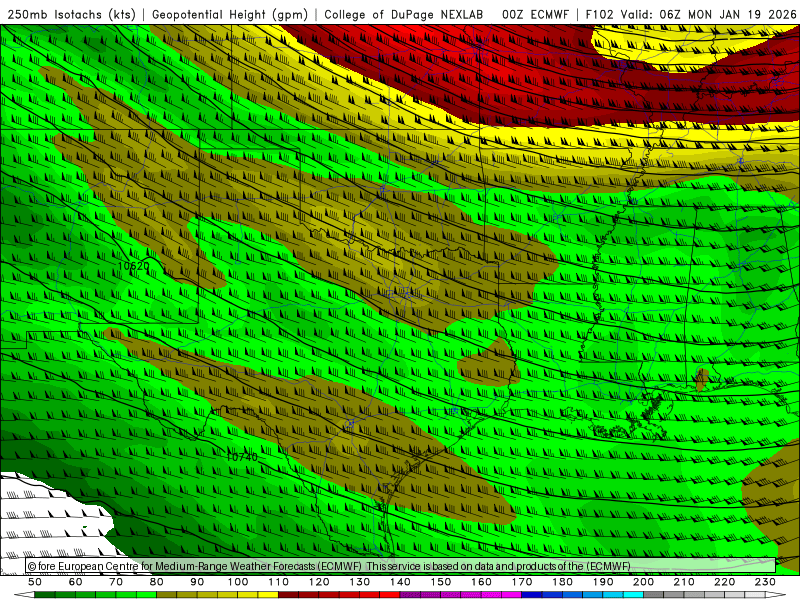Click the bright yellow swatch ending at 110
Image resolution: width=800 pixels, height=600 pixels.
268,594
